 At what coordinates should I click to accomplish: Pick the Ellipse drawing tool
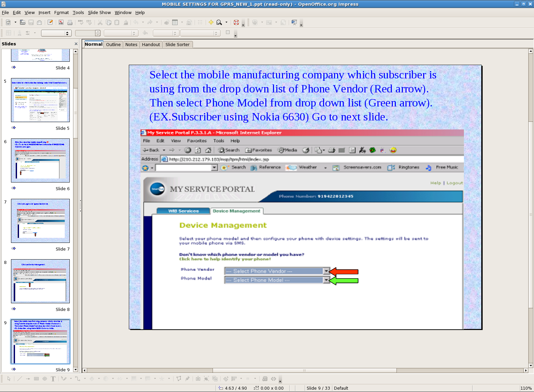pos(45,379)
